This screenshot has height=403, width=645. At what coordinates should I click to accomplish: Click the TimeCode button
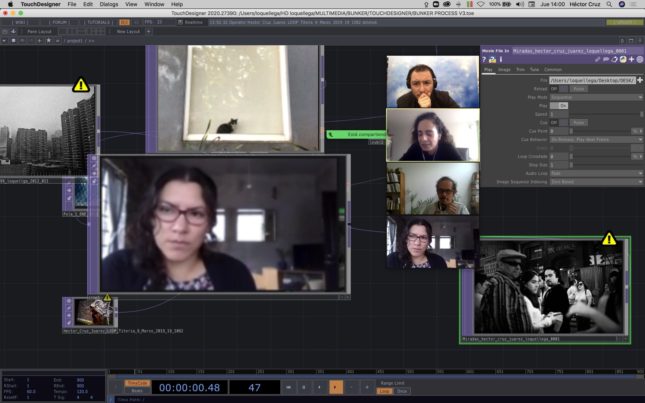137,382
